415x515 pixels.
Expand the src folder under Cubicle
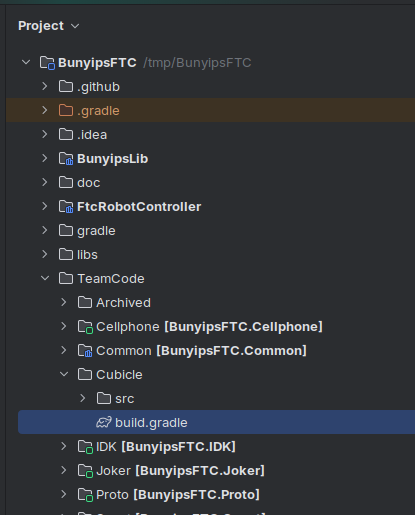(x=83, y=398)
